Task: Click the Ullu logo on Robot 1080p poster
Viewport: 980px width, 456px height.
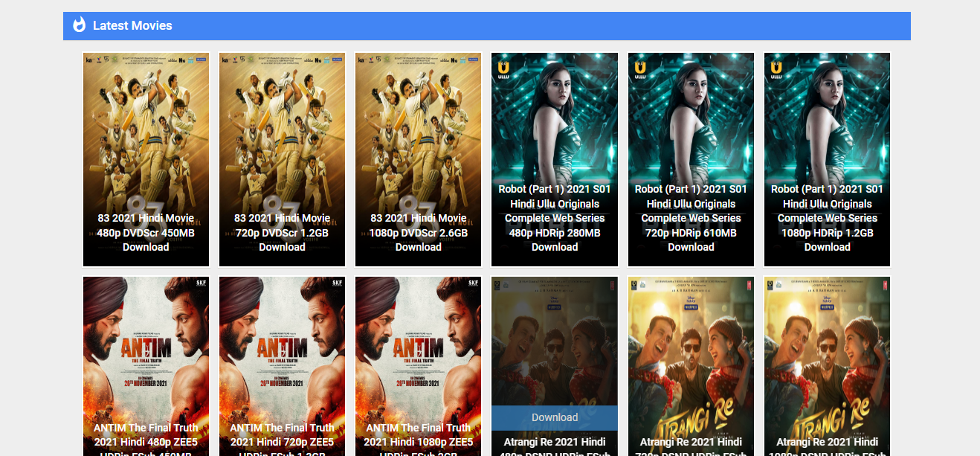Action: [776, 69]
